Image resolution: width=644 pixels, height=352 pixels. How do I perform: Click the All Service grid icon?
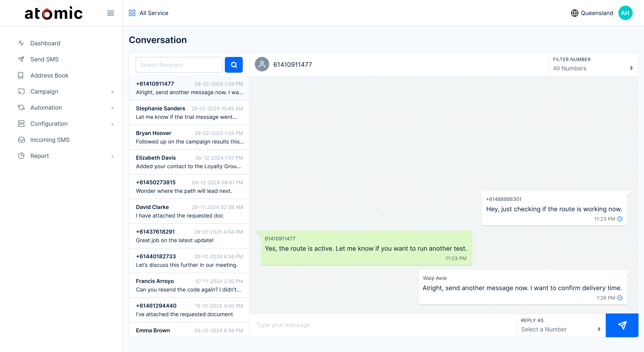tap(132, 13)
